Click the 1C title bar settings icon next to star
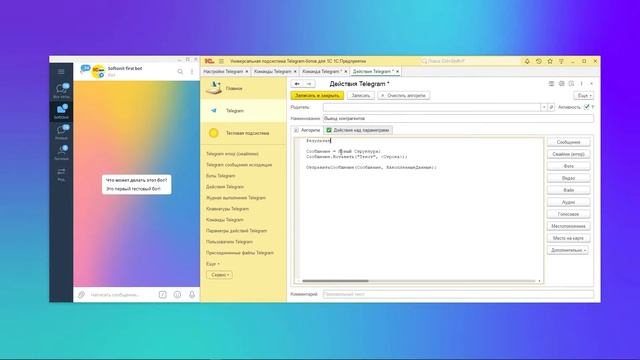The width and height of the screenshot is (640, 360). (x=561, y=61)
